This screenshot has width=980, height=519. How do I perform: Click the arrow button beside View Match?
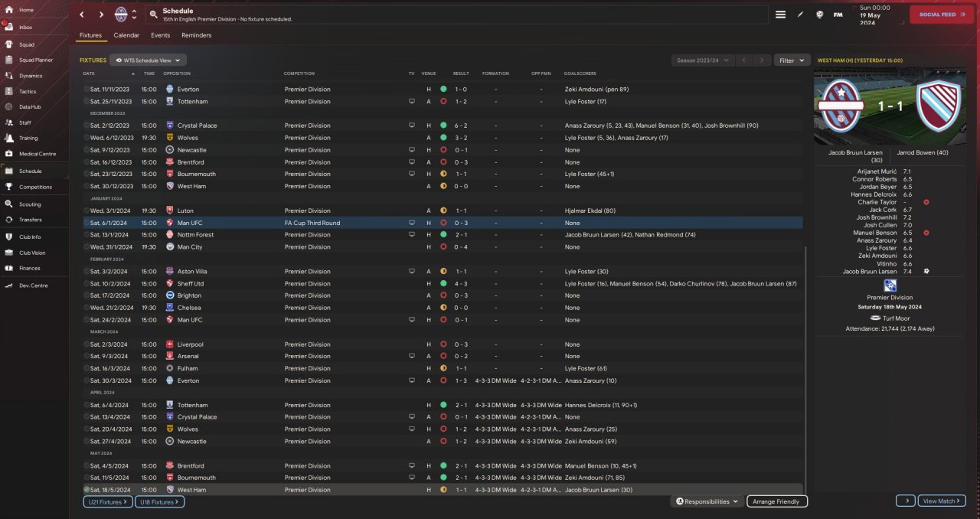[x=905, y=501]
